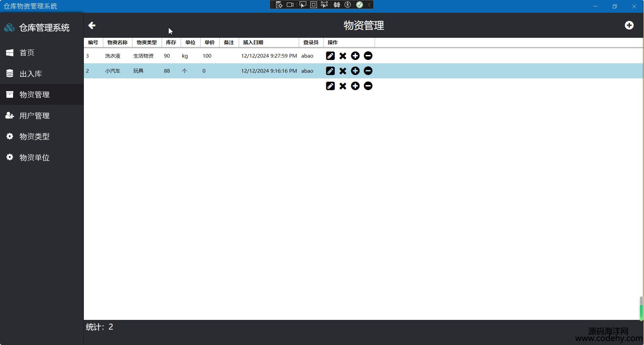Sort by 物资名称 column header
The width and height of the screenshot is (644, 345).
click(117, 43)
